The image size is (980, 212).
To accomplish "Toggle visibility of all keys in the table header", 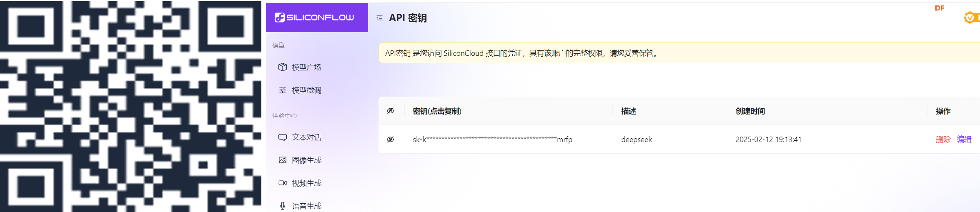I will 391,111.
